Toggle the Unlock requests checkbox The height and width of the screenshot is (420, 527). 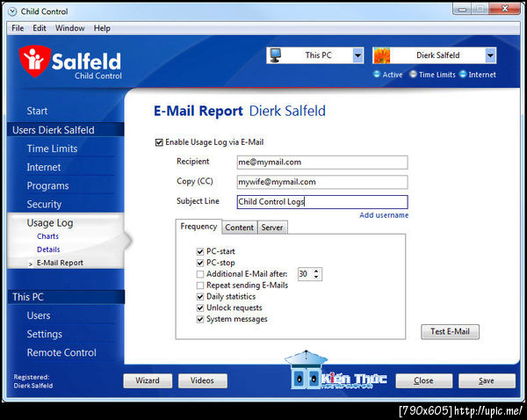[200, 308]
